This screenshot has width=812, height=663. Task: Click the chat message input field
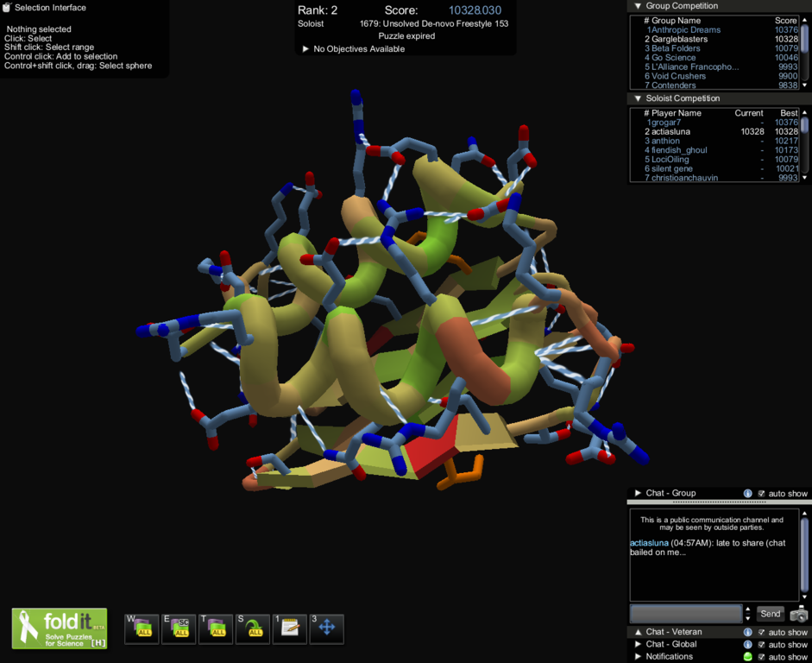(x=686, y=614)
